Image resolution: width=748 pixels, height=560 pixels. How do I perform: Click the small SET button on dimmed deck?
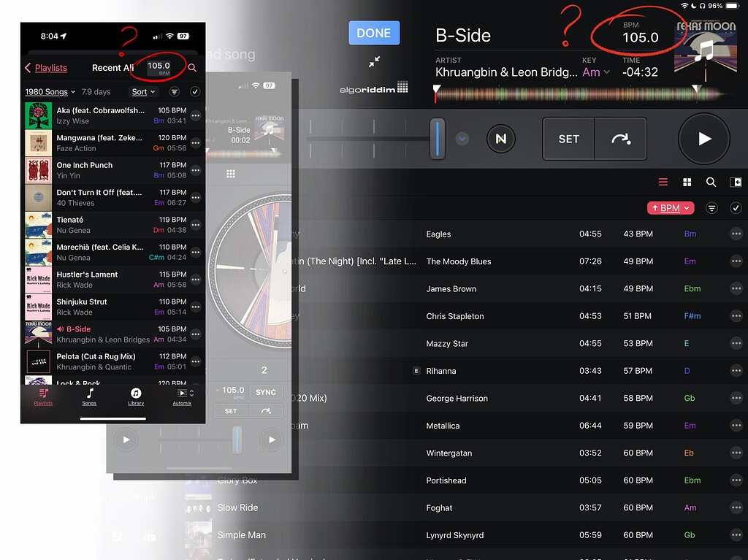pos(231,411)
